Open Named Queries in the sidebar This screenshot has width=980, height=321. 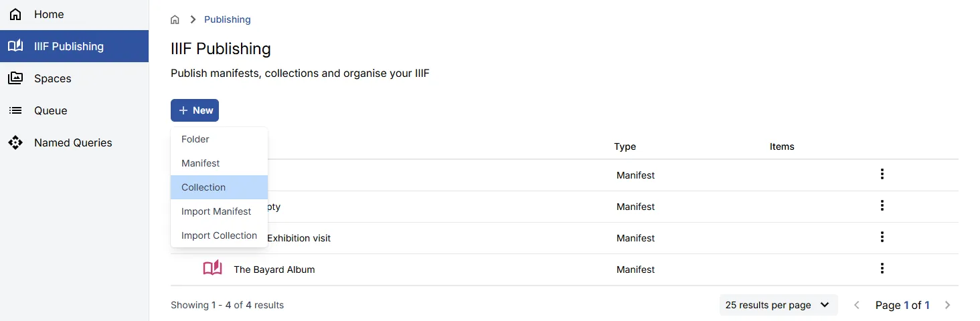(73, 142)
